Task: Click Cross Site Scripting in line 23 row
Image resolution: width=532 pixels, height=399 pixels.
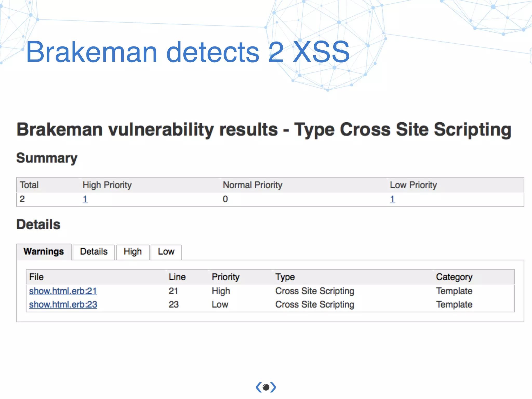Action: click(x=315, y=305)
